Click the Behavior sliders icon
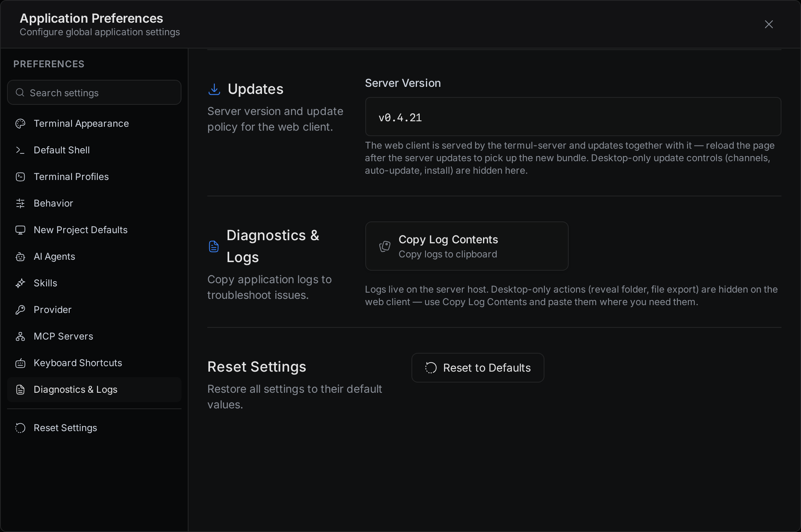The image size is (801, 532). click(x=20, y=203)
